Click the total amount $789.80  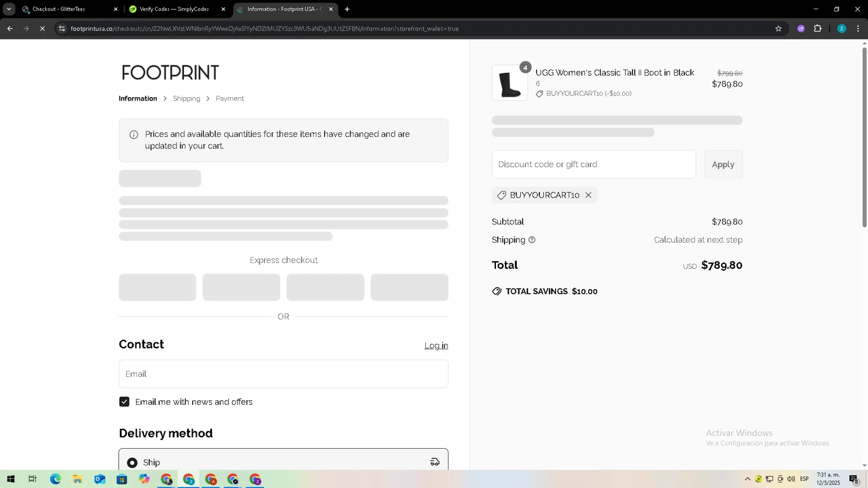pyautogui.click(x=722, y=265)
